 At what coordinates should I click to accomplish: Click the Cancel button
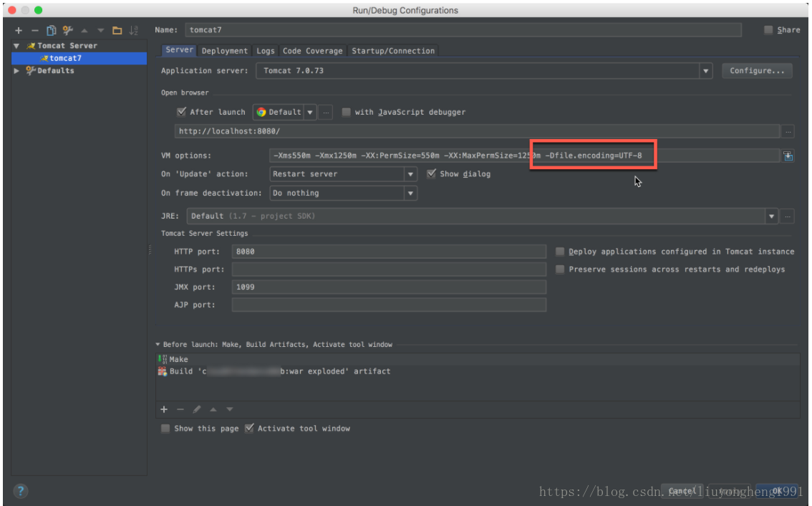(682, 490)
